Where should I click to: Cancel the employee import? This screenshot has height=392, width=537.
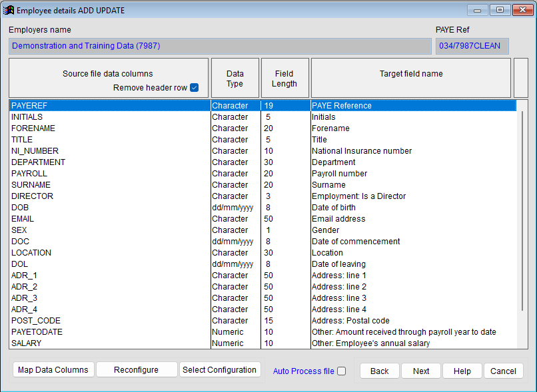pyautogui.click(x=504, y=371)
